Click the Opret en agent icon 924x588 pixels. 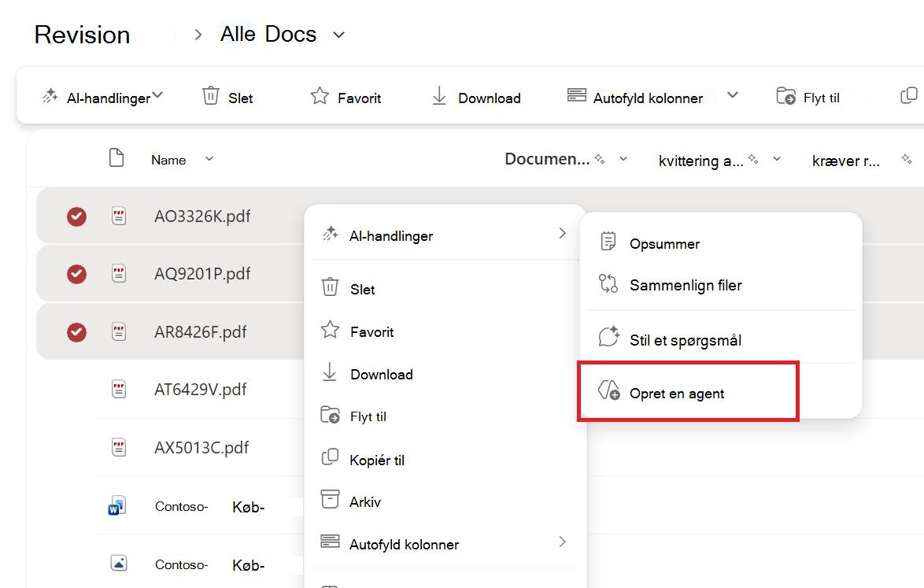point(608,390)
